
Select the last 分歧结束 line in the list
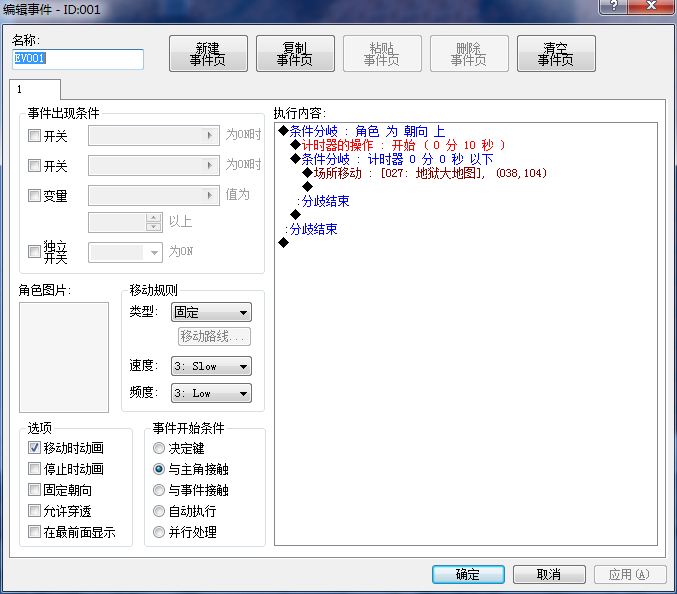tap(311, 229)
